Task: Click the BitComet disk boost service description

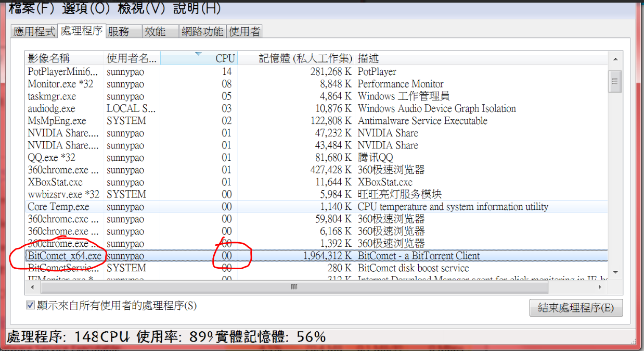Action: [414, 268]
